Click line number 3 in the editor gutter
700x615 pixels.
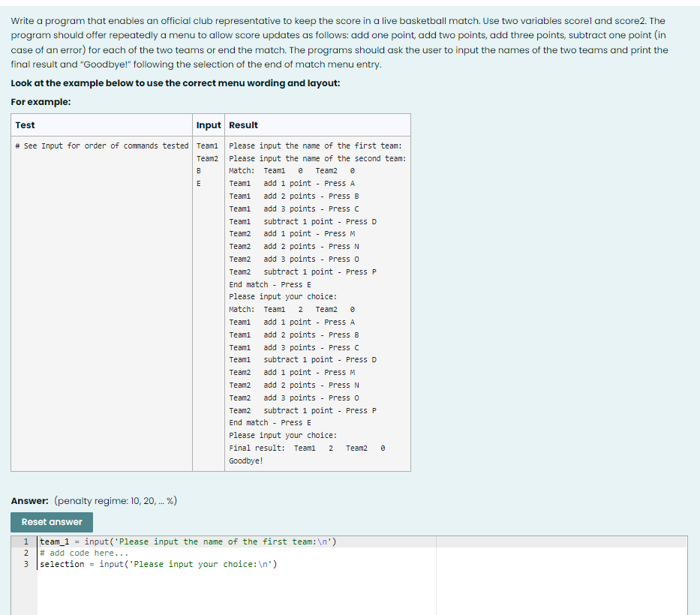(x=26, y=563)
